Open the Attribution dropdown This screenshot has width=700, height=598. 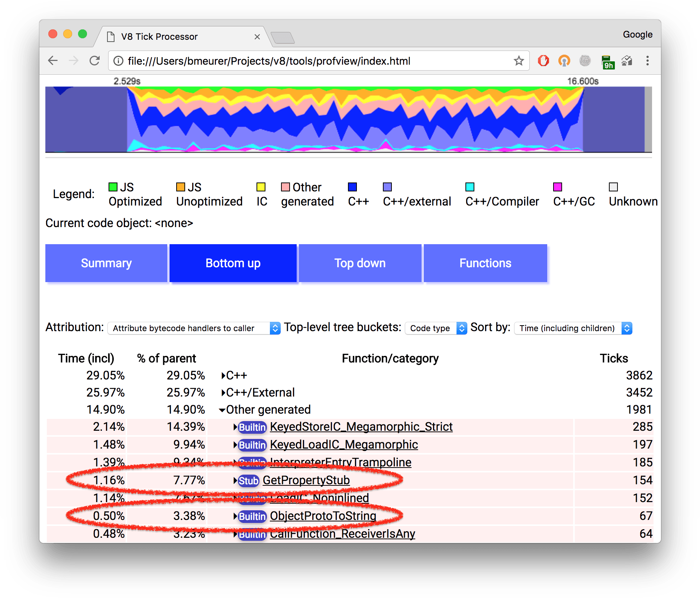click(x=194, y=328)
